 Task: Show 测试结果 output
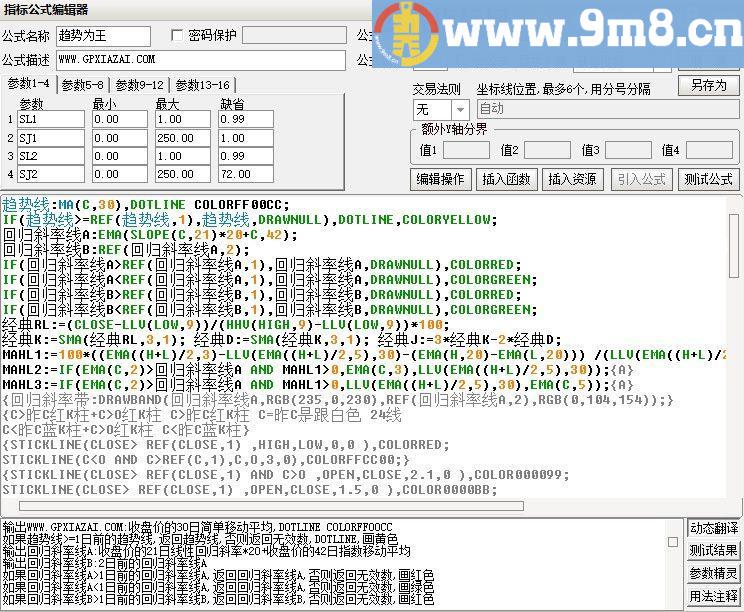click(714, 551)
